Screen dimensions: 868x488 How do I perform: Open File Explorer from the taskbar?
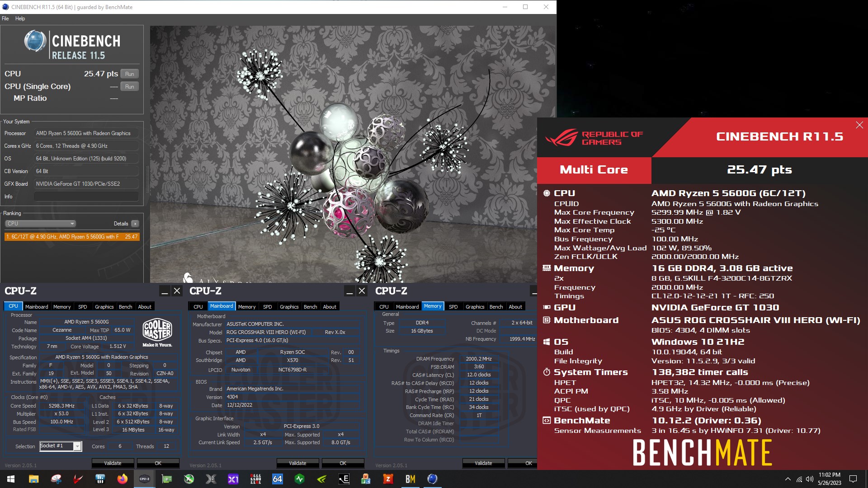point(33,479)
